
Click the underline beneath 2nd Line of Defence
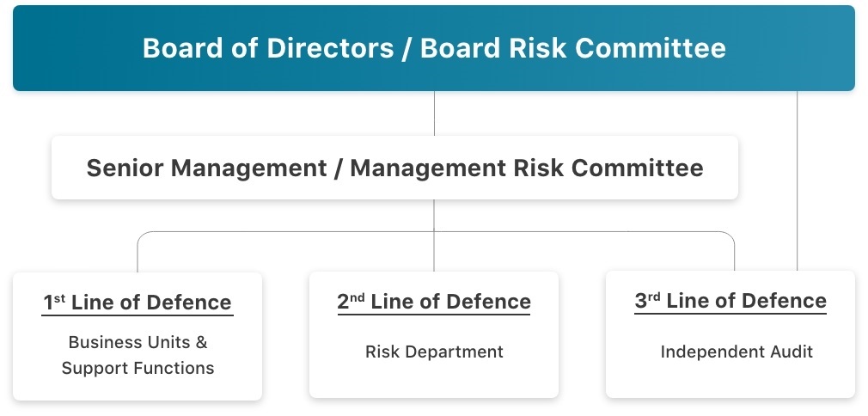pyautogui.click(x=434, y=315)
